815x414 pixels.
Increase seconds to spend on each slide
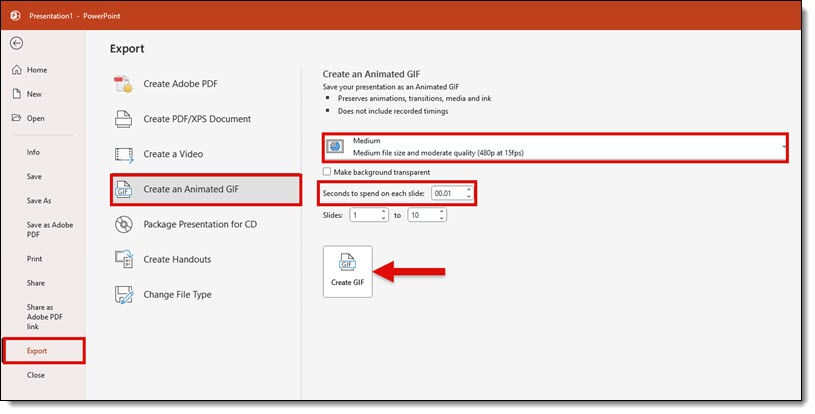click(x=470, y=188)
